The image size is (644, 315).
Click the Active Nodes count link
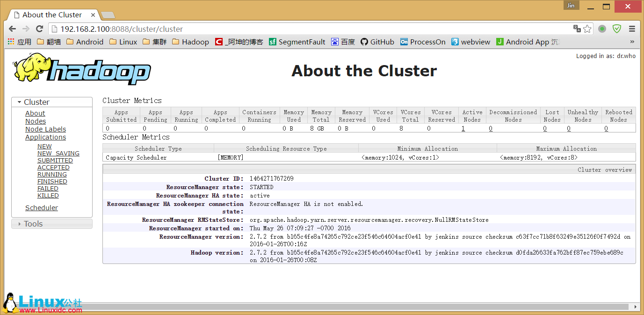tap(463, 128)
